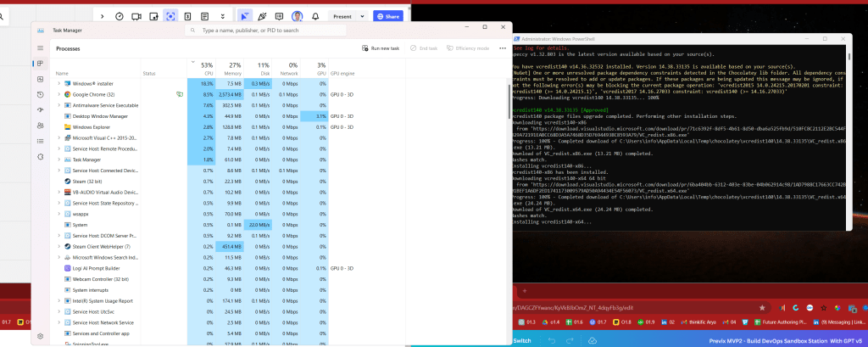Open the notes icon in whiteboard toolbar
The height and width of the screenshot is (347, 868).
point(205,17)
